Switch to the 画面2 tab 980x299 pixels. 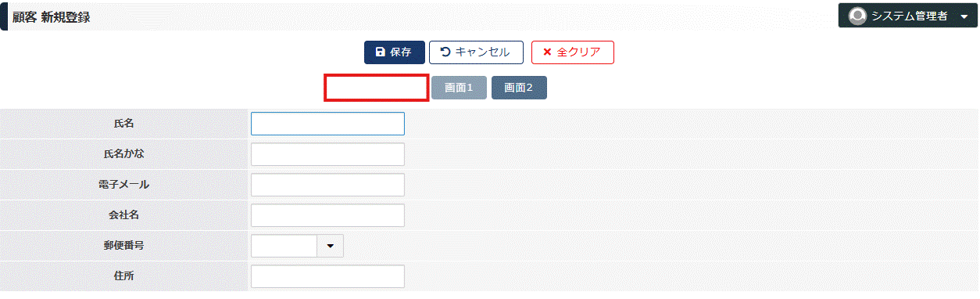coord(519,88)
